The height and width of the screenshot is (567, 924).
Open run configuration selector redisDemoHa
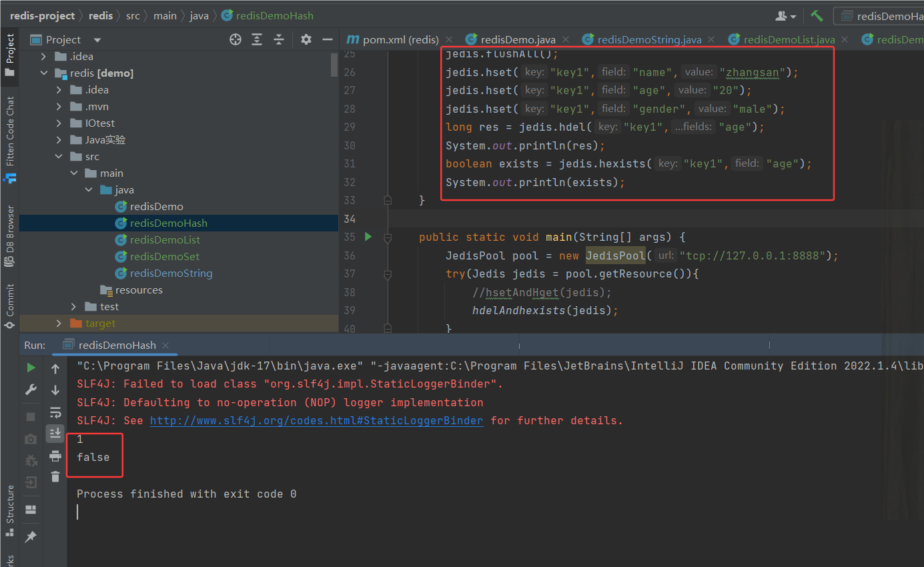[879, 15]
